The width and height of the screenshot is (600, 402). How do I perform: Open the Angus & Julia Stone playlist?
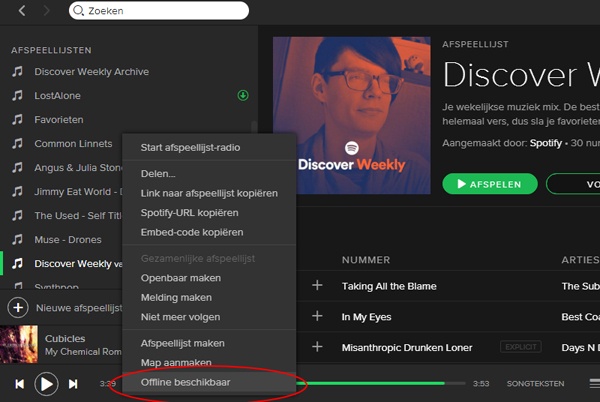click(x=78, y=168)
